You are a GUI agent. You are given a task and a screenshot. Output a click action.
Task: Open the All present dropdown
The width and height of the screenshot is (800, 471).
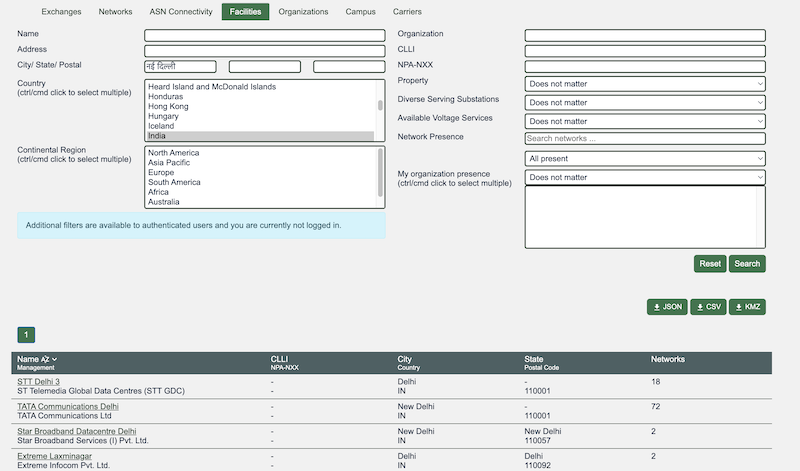(645, 159)
